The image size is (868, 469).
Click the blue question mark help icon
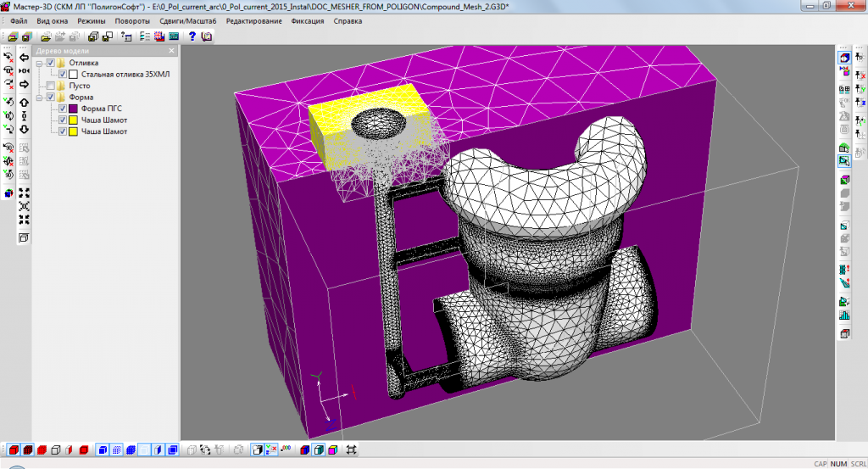[x=192, y=36]
